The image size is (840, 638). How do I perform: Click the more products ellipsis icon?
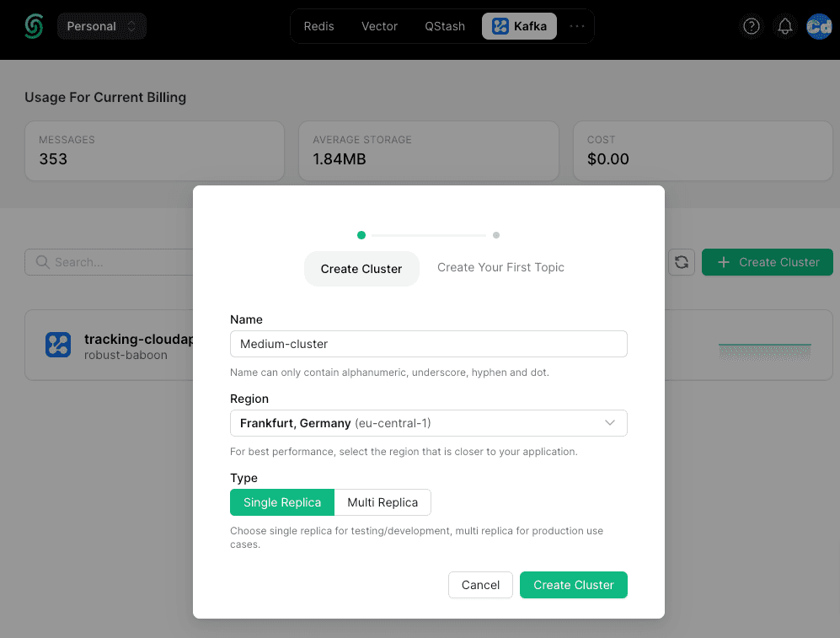[577, 26]
